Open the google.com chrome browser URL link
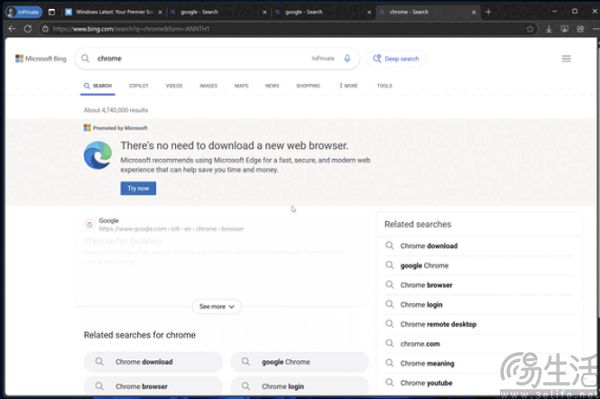The image size is (600, 399). tap(171, 229)
